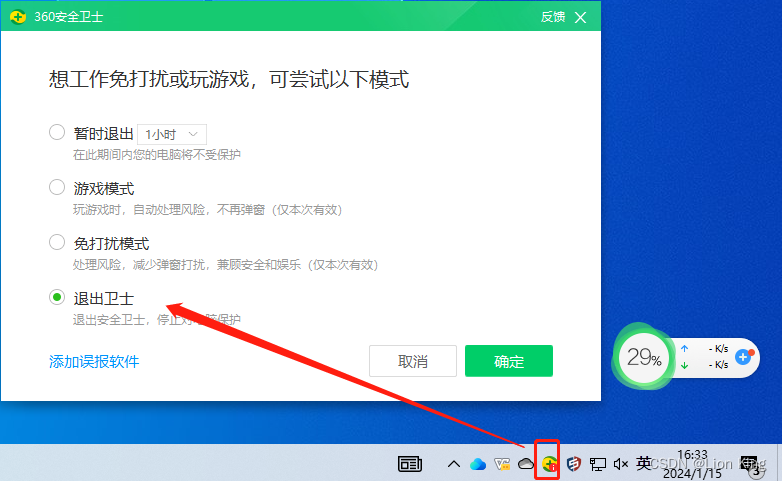The height and width of the screenshot is (481, 782).
Task: Click the download speed arrow in widget
Action: (x=684, y=365)
